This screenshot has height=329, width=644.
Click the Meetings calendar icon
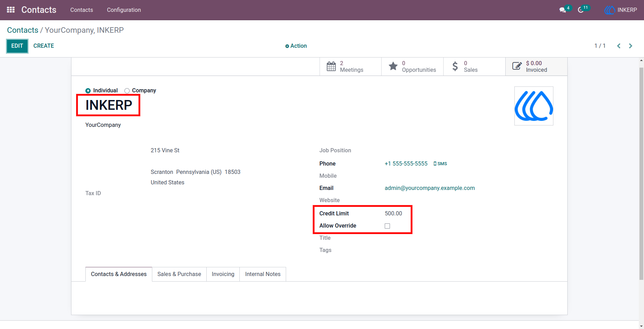click(331, 66)
